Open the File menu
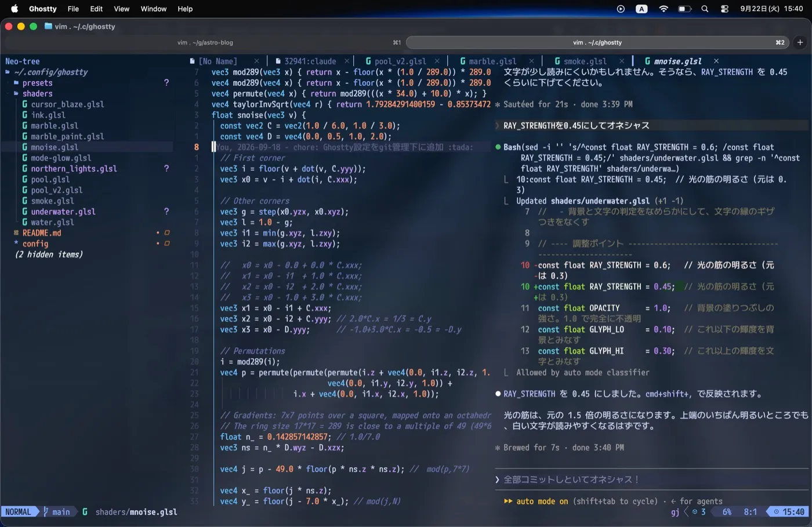 tap(73, 9)
